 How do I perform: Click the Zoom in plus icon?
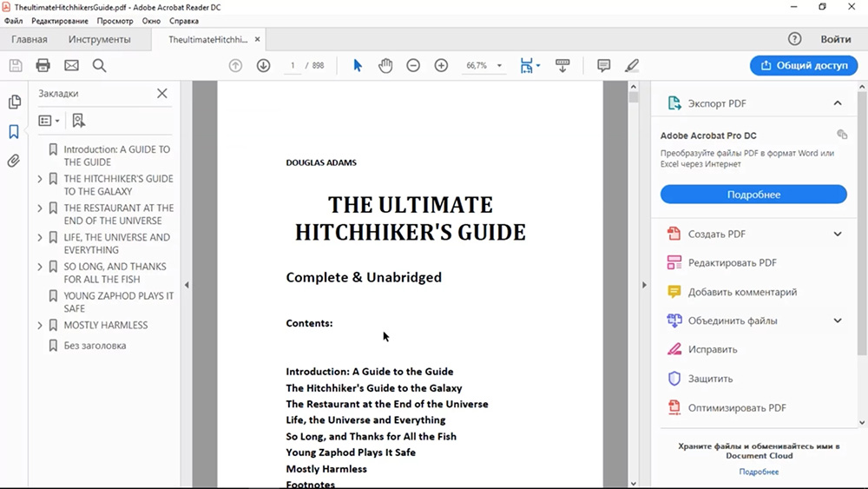[441, 65]
